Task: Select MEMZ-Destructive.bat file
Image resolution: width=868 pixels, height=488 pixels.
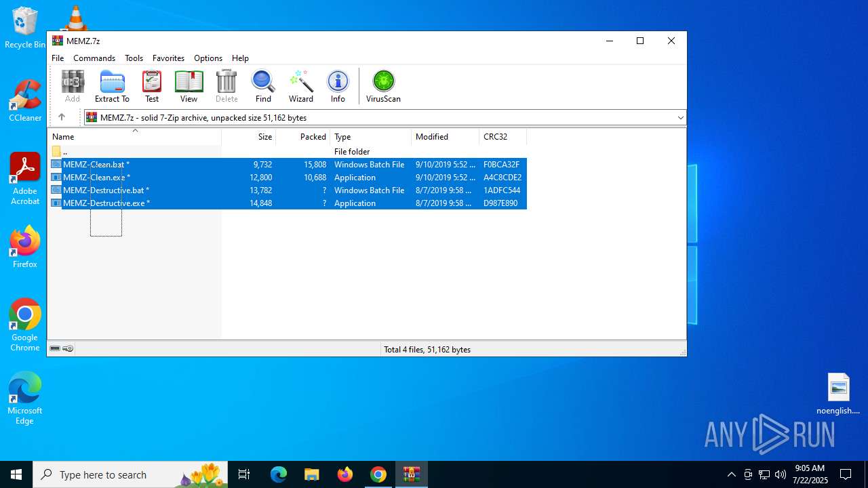Action: (x=106, y=190)
